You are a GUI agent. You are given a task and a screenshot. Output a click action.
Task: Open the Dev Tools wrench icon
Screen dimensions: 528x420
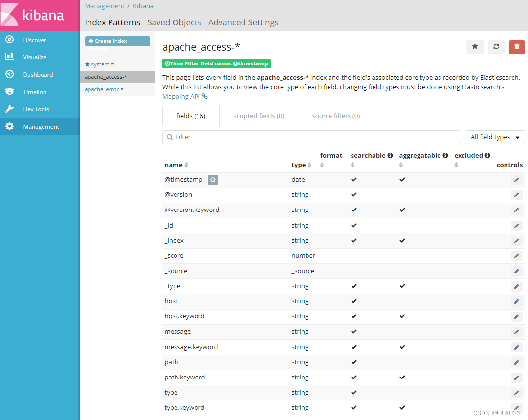coord(10,109)
